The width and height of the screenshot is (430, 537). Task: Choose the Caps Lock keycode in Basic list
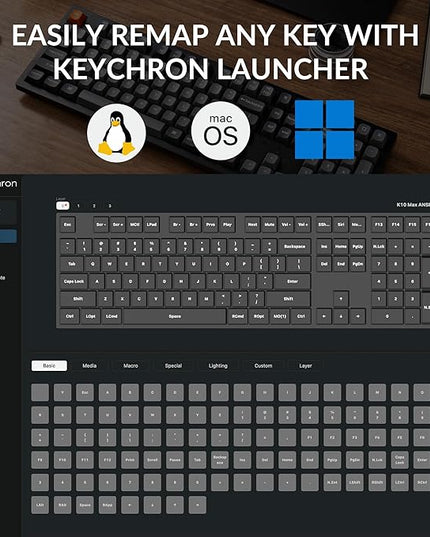(x=400, y=460)
